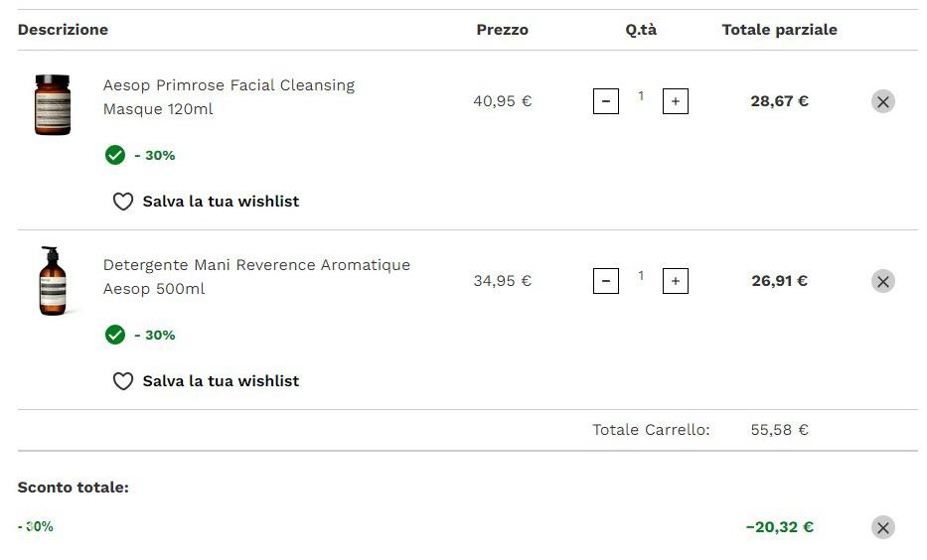Remove the -30% total discount

(882, 527)
